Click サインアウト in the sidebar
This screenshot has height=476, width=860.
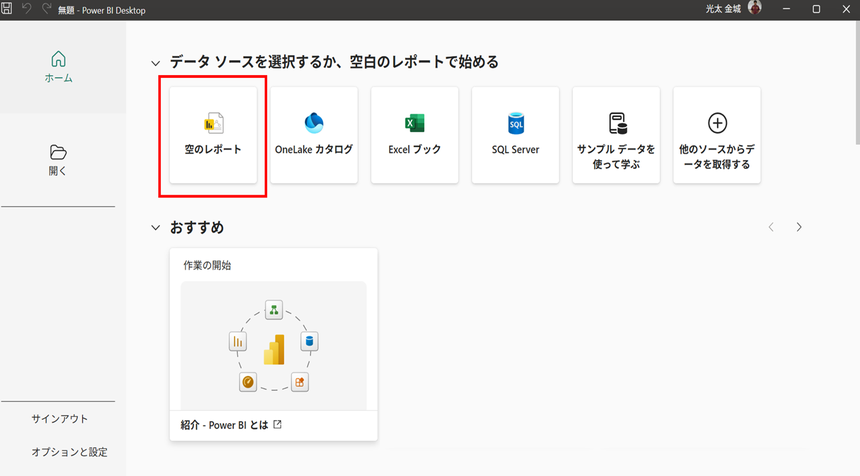pyautogui.click(x=59, y=419)
